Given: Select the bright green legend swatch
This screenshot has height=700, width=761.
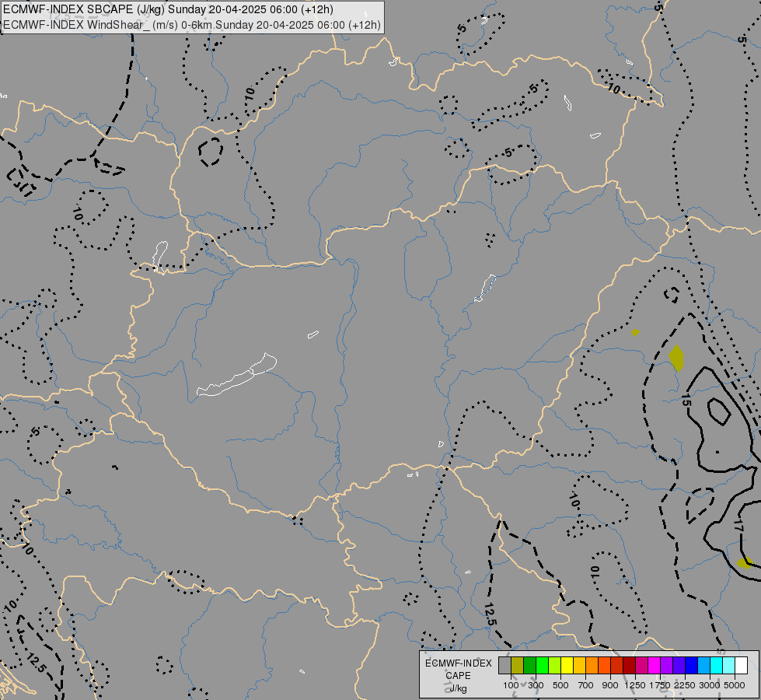Looking at the screenshot, I should [x=542, y=665].
